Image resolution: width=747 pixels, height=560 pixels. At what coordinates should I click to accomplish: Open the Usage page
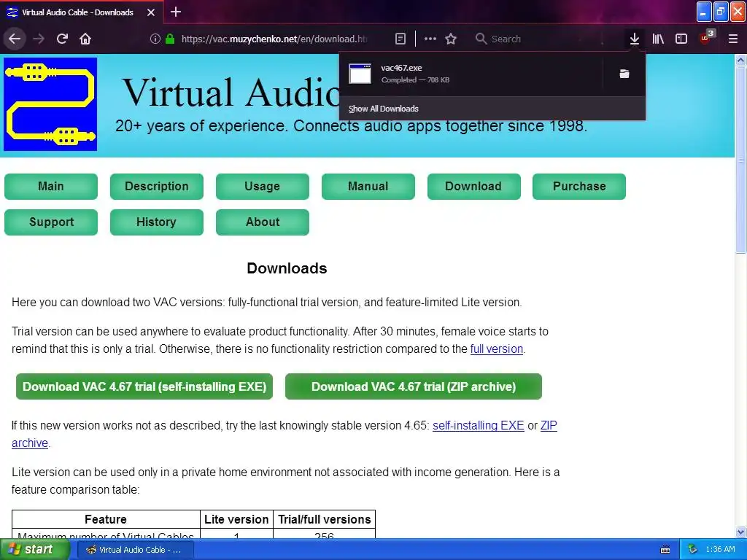[x=263, y=186]
